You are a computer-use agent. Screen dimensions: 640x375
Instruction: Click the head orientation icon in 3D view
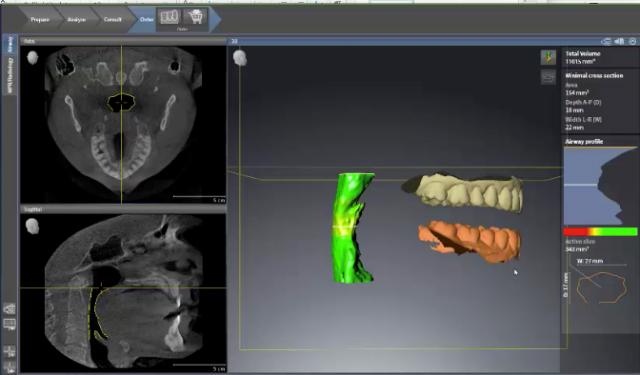tap(240, 58)
